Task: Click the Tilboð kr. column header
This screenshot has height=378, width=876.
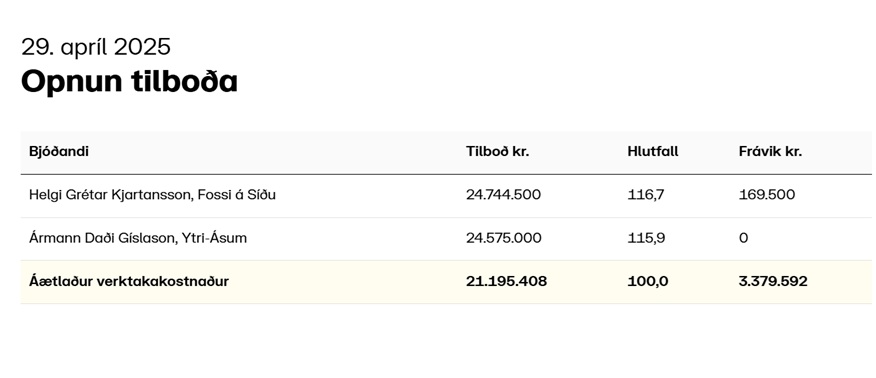Action: [497, 151]
